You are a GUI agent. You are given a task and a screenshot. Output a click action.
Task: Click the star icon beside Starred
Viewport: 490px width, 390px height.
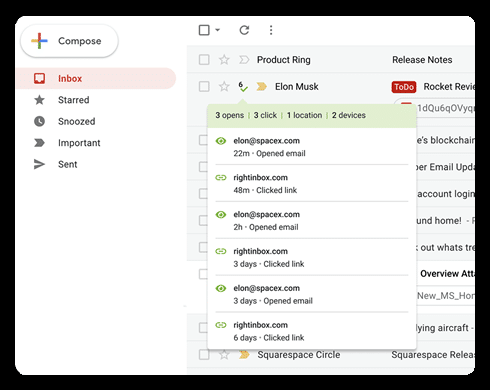(39, 100)
